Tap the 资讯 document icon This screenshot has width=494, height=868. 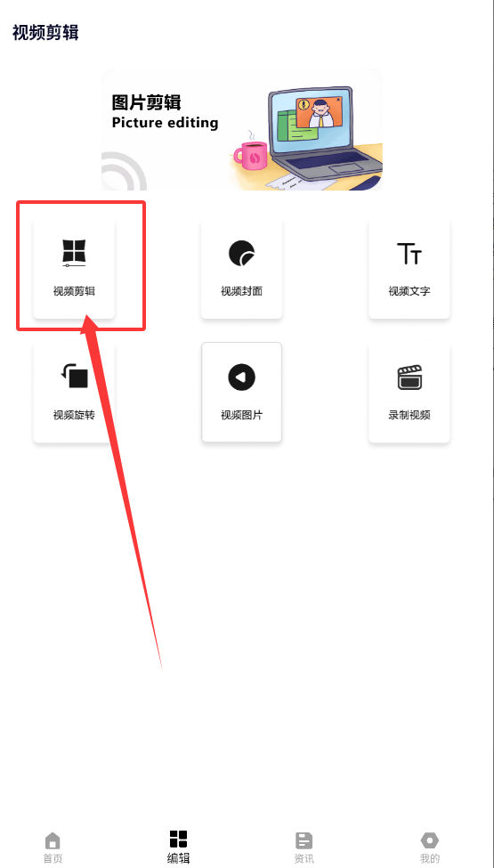(304, 840)
